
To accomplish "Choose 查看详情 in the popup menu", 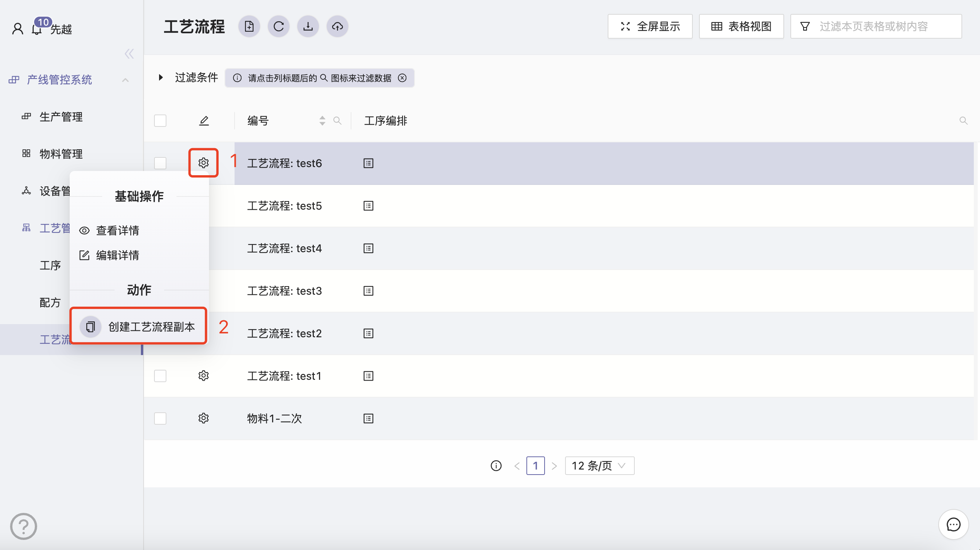I will (x=117, y=231).
